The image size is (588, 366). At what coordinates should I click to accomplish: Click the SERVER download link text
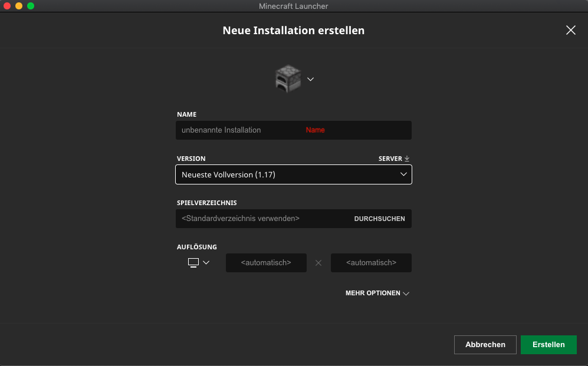tap(390, 159)
